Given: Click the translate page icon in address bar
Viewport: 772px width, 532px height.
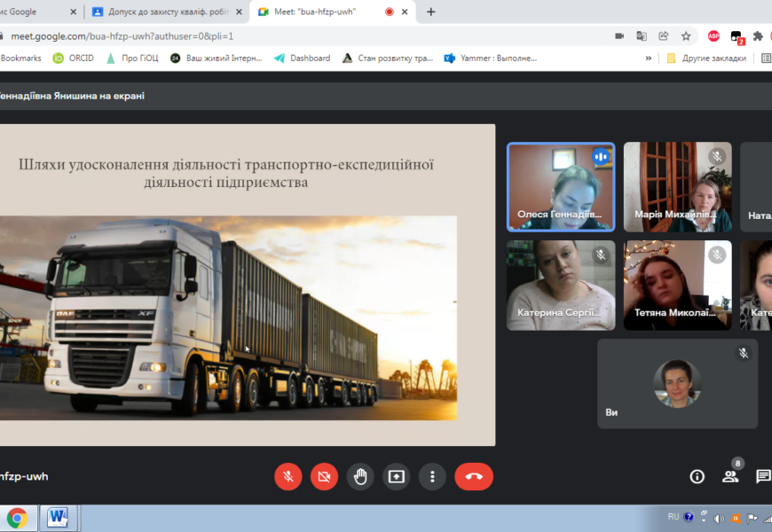Looking at the screenshot, I should pos(642,36).
